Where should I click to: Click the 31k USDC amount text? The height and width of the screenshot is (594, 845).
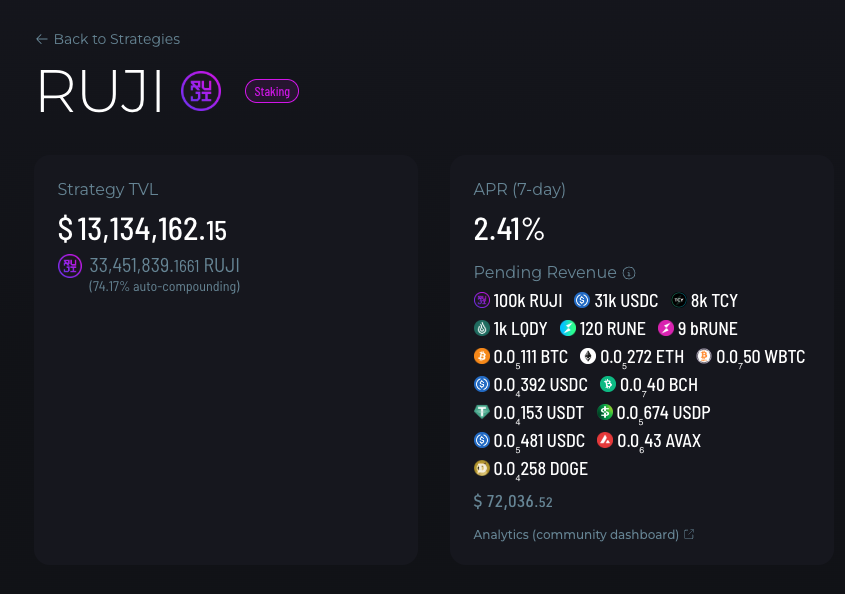click(x=626, y=301)
